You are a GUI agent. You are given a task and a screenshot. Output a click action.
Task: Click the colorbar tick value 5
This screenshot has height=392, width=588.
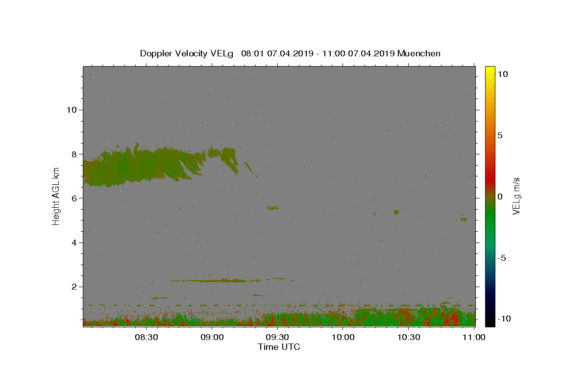point(500,135)
